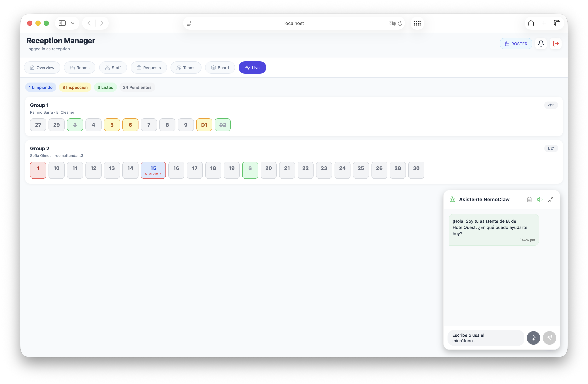Screen dimensions: 588x384
Task: Select room 9 in Group 1
Action: (x=186, y=125)
